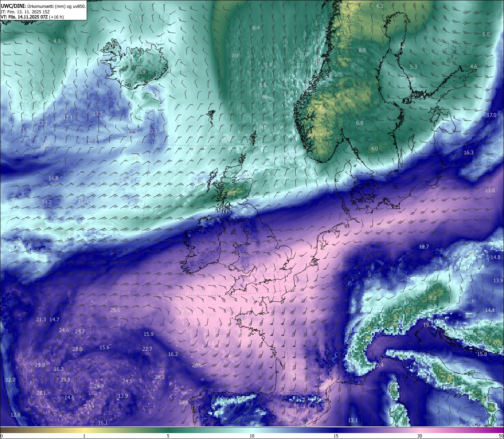Click the value 14.6 in the southwest Atlantic
This screenshot has width=504, height=439.
(69, 397)
